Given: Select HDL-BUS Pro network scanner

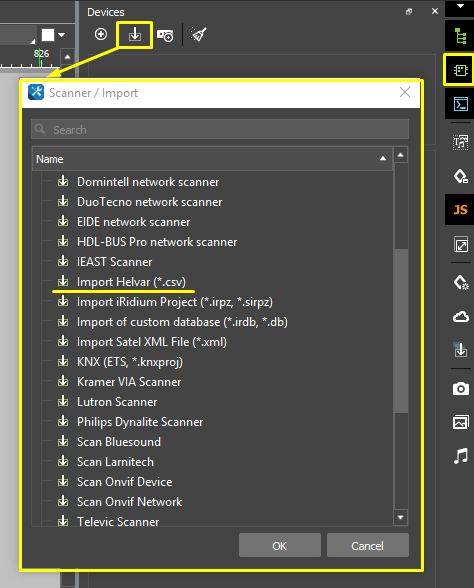Looking at the screenshot, I should (x=157, y=242).
